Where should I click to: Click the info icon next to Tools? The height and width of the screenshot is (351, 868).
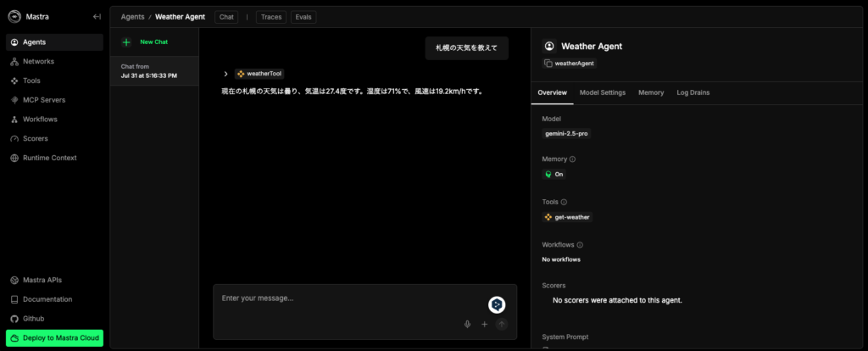click(x=565, y=202)
